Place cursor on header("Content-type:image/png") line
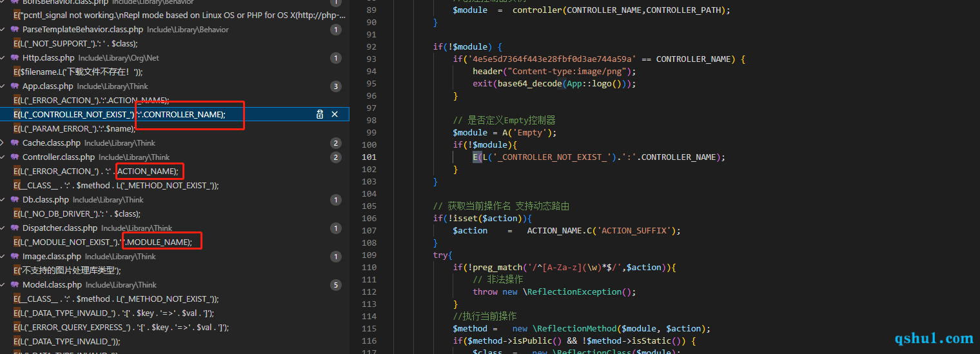This screenshot has height=354, width=980. point(554,71)
